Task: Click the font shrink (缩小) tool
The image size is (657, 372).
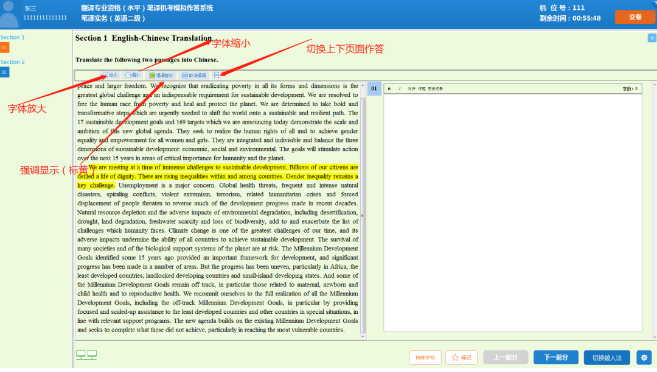Action: pyautogui.click(x=133, y=75)
